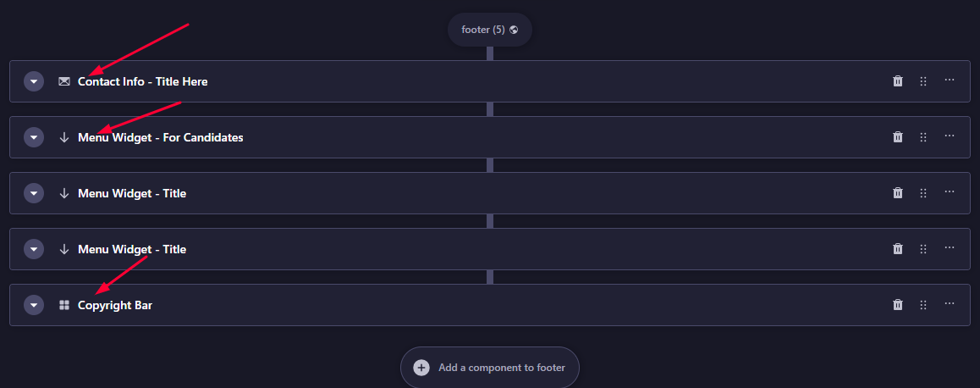Viewport: 980px width, 388px height.
Task: Click the envelope icon beside Contact Info
Action: [64, 81]
